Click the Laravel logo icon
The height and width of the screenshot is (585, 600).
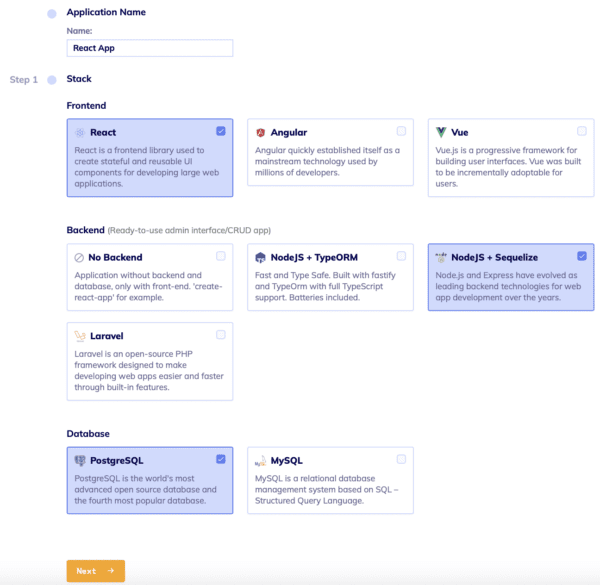80,336
